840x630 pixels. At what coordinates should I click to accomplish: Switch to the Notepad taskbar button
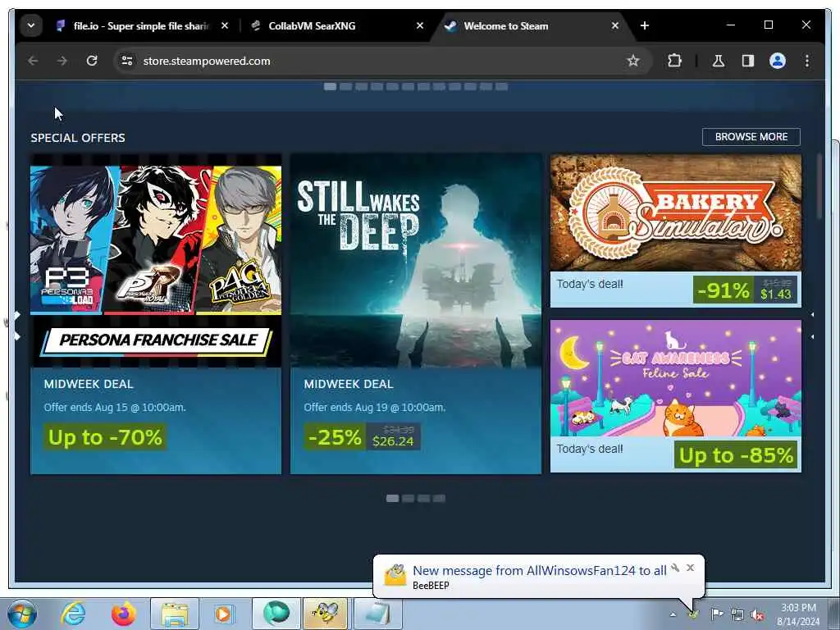[377, 614]
